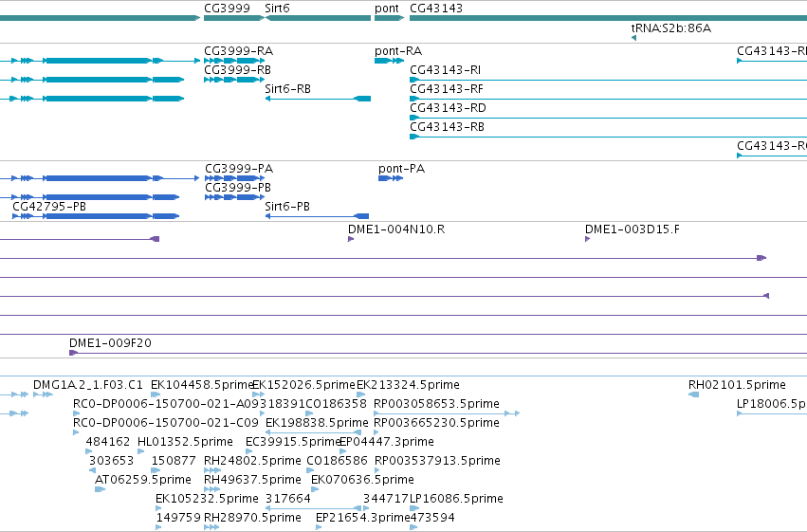The width and height of the screenshot is (807, 532).
Task: Click the CG43143-RF transcript label
Action: pyautogui.click(x=447, y=89)
